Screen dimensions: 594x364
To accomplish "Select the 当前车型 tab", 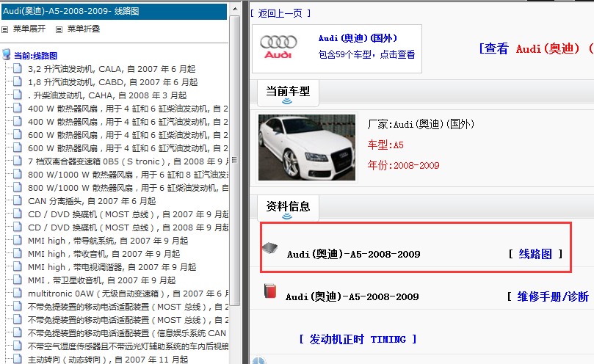I will click(x=288, y=91).
